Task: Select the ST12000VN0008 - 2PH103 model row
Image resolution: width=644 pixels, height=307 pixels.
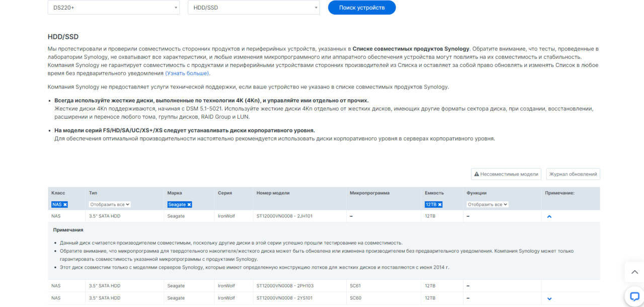Action: pyautogui.click(x=284, y=286)
